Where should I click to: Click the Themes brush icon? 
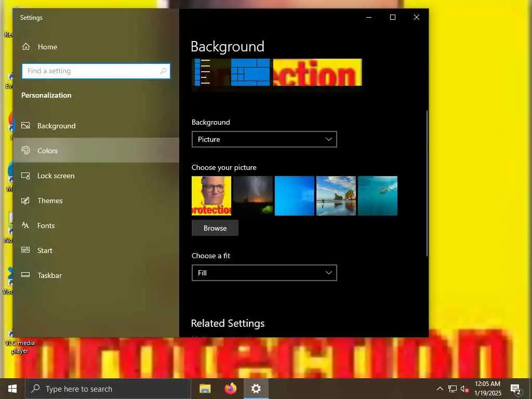[25, 201]
